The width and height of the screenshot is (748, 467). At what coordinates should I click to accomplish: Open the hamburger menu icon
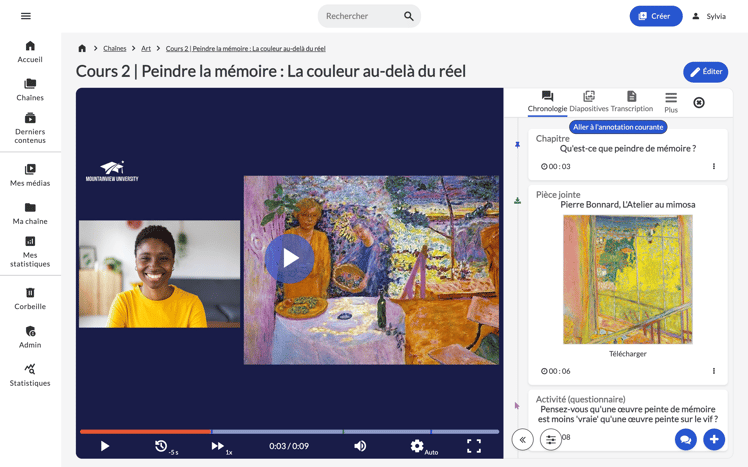click(x=26, y=16)
